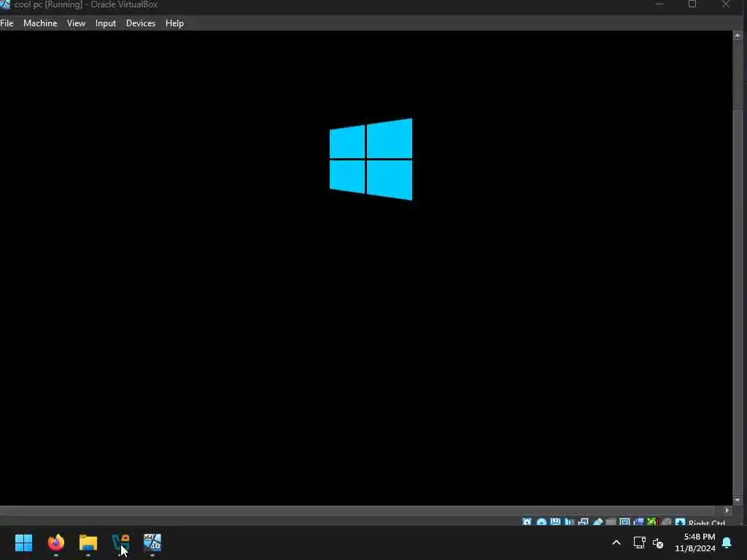Image resolution: width=747 pixels, height=560 pixels.
Task: Click the optical drive status icon
Action: (542, 522)
